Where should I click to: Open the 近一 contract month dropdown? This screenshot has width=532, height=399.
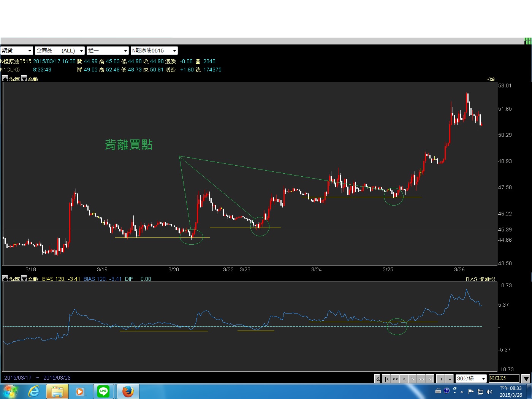108,51
